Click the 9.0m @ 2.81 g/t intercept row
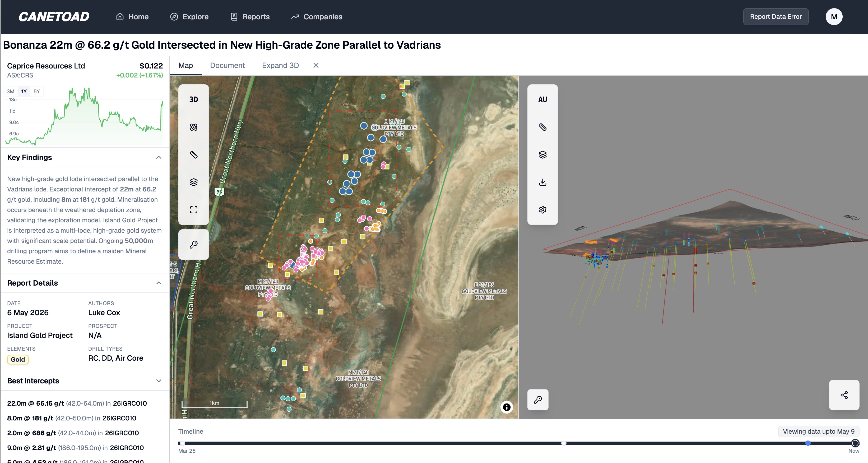 pos(76,448)
